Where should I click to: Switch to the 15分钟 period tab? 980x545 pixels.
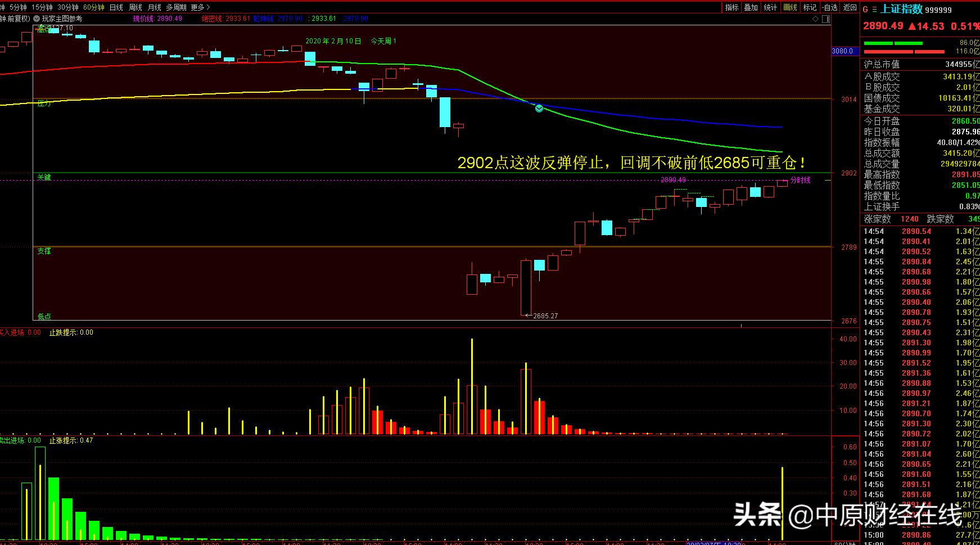coord(42,7)
